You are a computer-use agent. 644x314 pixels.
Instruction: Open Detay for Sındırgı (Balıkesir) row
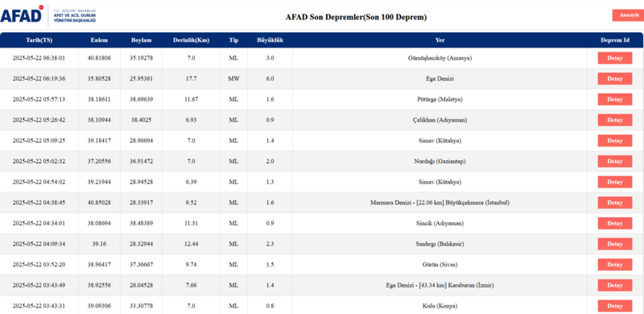point(614,244)
